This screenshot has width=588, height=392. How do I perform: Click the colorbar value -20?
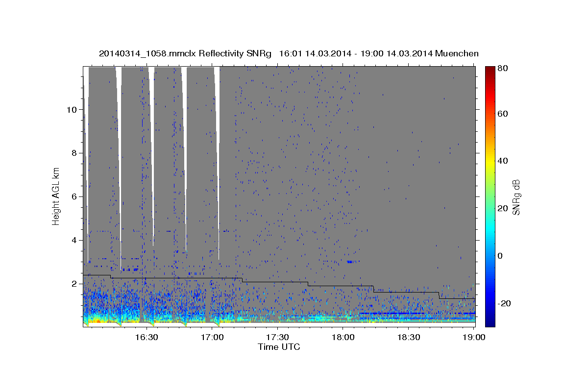tap(504, 303)
